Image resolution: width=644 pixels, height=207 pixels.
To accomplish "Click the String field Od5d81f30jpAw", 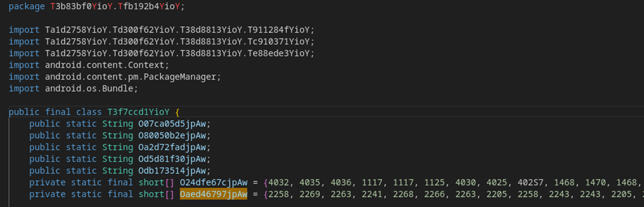I will (x=172, y=159).
